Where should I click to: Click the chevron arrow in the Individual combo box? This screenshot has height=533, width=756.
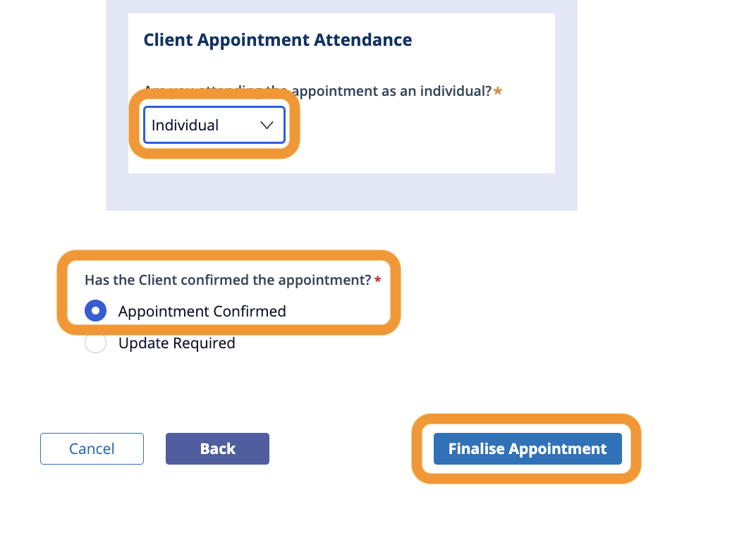(x=267, y=125)
